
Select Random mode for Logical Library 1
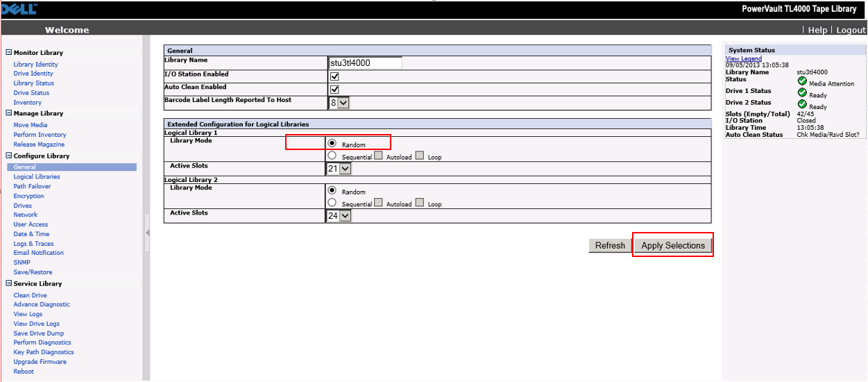pyautogui.click(x=332, y=143)
